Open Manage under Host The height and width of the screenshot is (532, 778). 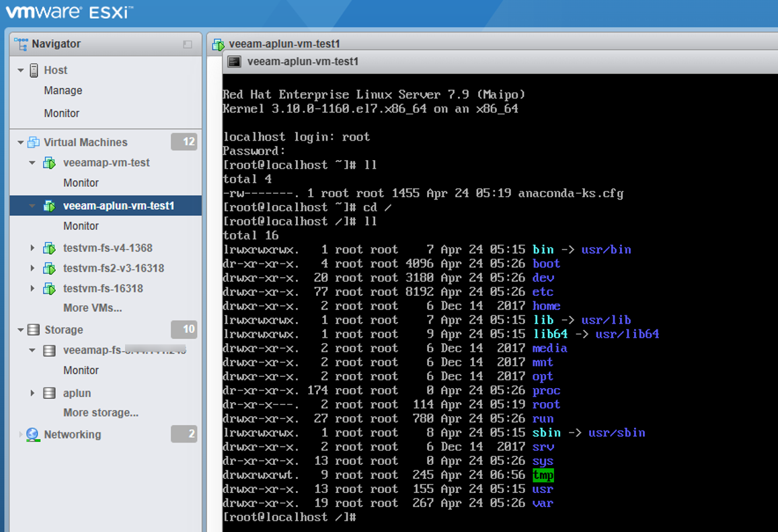[63, 91]
